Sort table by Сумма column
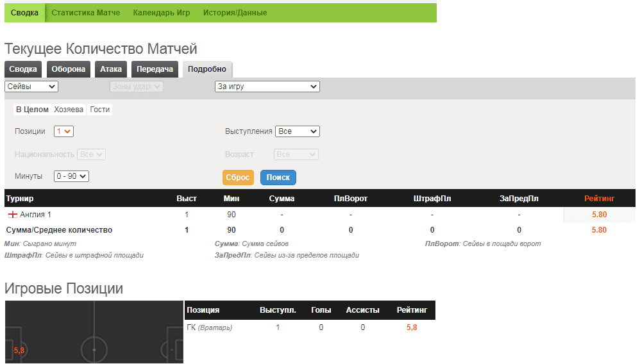 click(x=282, y=198)
